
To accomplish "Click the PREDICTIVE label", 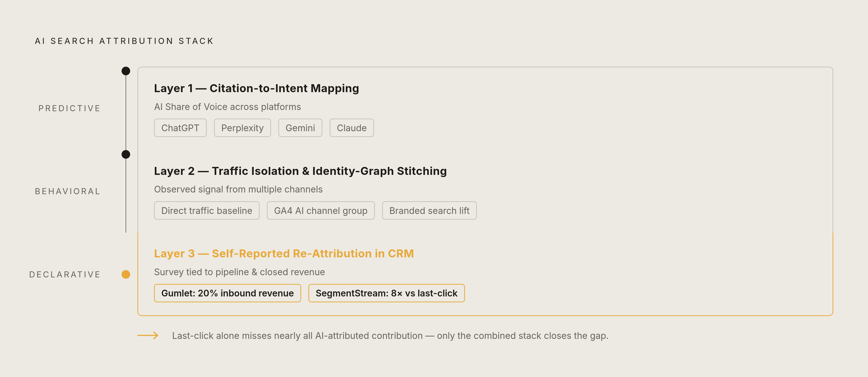I will 69,108.
